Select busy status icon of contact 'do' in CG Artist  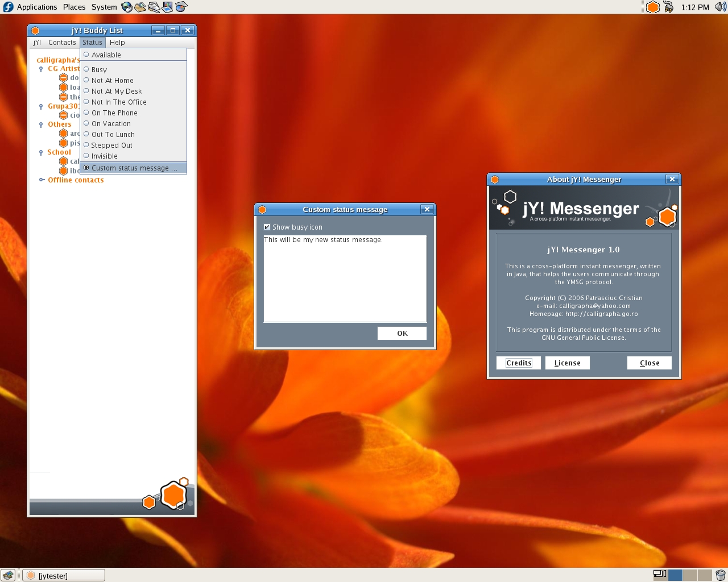click(x=64, y=78)
